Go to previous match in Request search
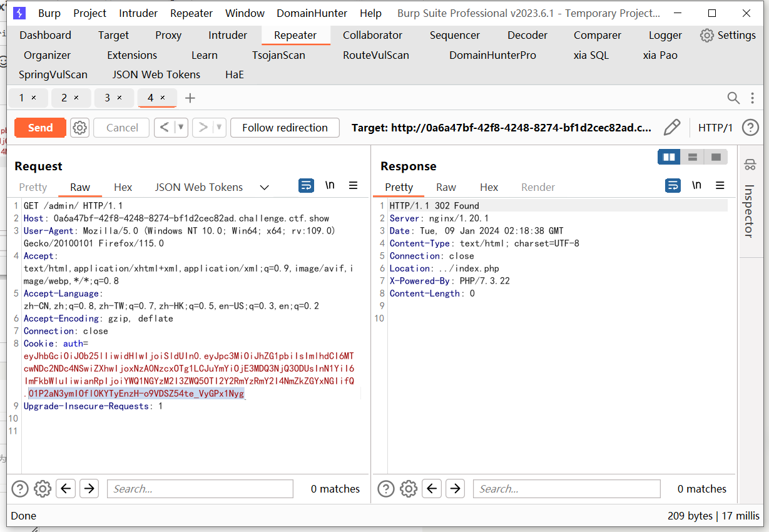This screenshot has width=769, height=532. 66,489
